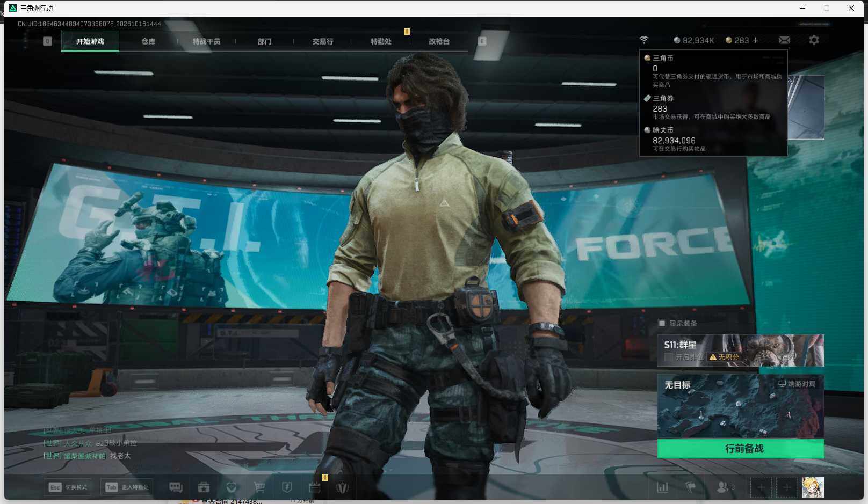Viewport: 868px width, 504px height.
Task: Click the 82,934K currency balance
Action: pyautogui.click(x=694, y=40)
